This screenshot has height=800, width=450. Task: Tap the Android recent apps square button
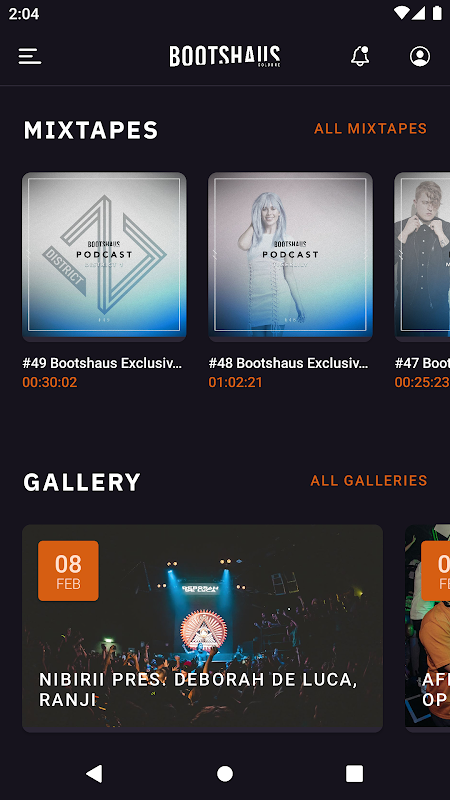coord(355,773)
